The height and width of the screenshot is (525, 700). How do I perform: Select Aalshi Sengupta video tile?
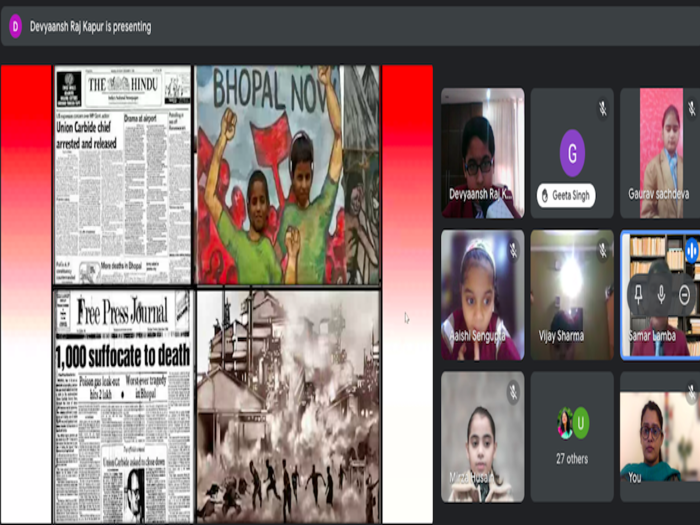[x=483, y=295]
